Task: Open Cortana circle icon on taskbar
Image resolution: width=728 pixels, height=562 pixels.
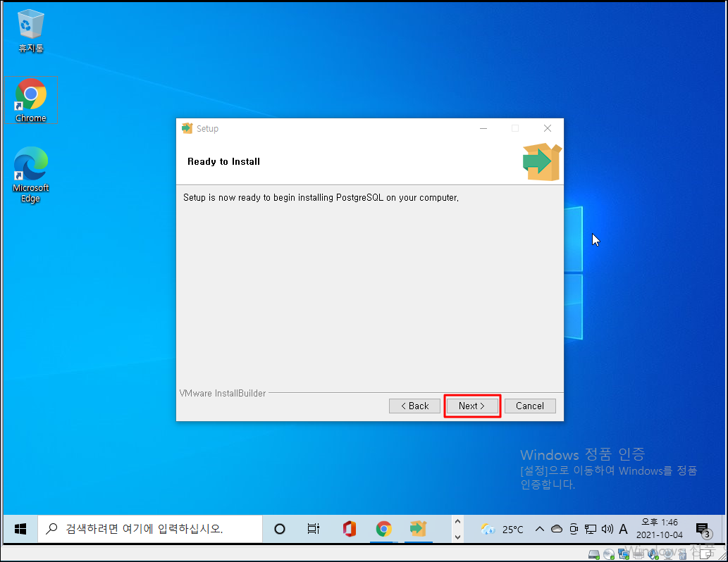Action: coord(280,529)
